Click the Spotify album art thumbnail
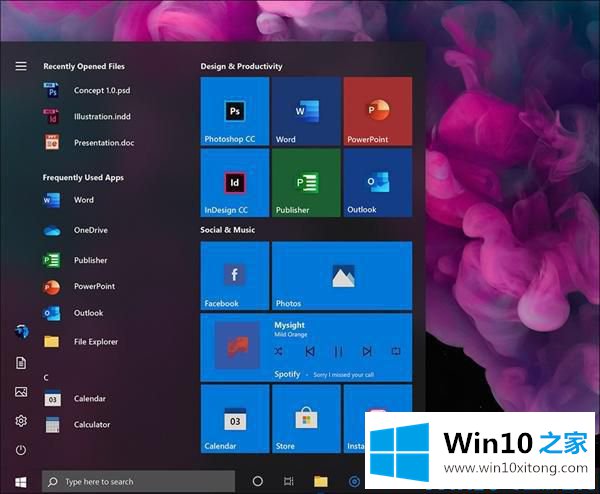600x494 pixels. 237,346
